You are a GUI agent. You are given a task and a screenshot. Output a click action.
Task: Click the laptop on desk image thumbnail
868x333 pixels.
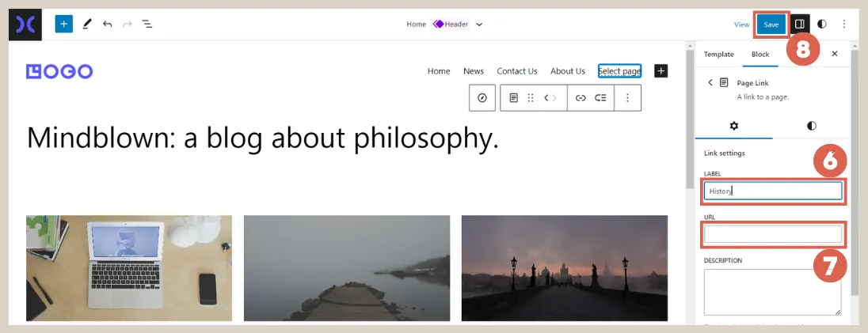pos(129,268)
